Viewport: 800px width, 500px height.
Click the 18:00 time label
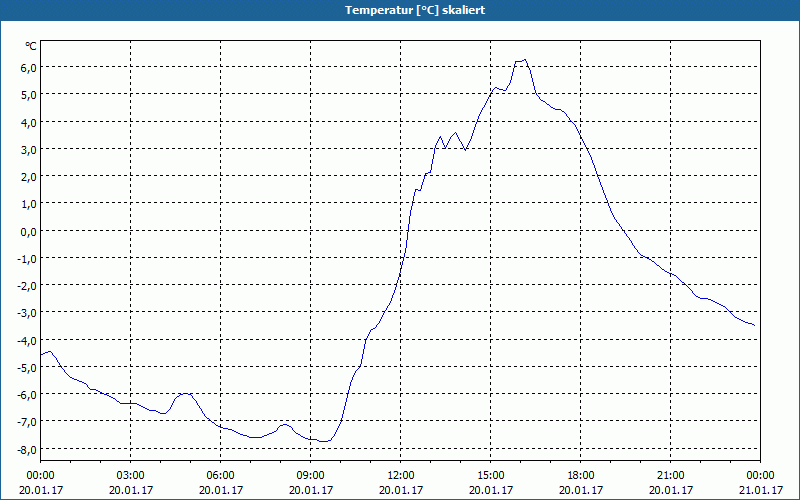coord(581,476)
